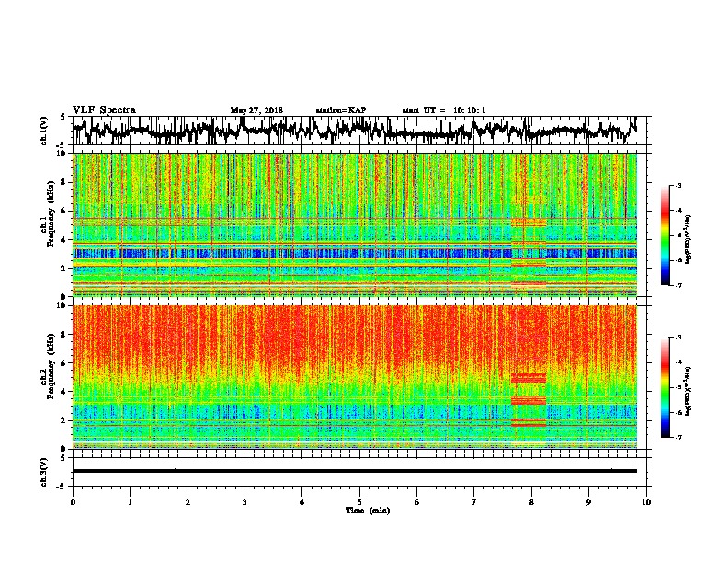728x563 pixels.
Task: Click the "VLF Spectra" plot title
Action: tap(104, 110)
